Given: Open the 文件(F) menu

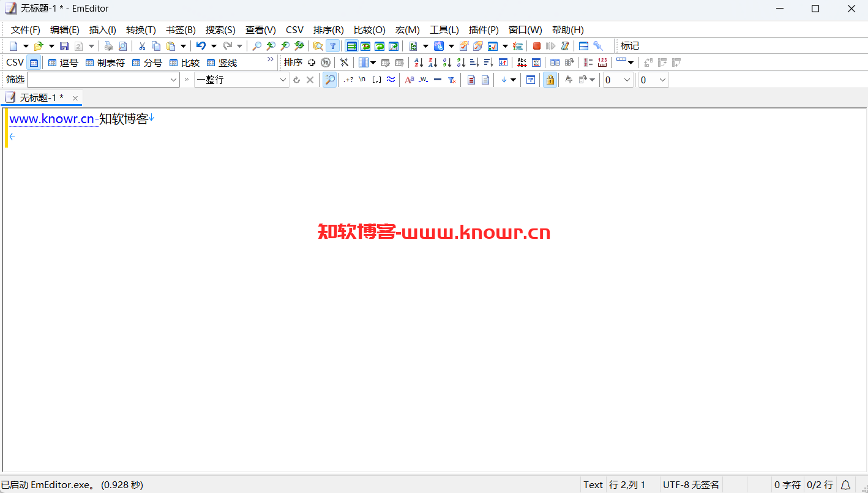Looking at the screenshot, I should [26, 29].
